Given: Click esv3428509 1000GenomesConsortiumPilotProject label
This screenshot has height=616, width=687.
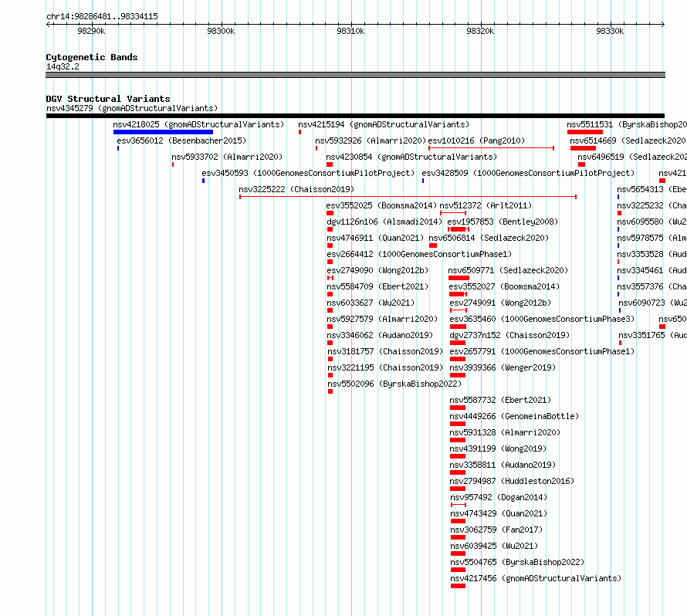Looking at the screenshot, I should tap(528, 173).
